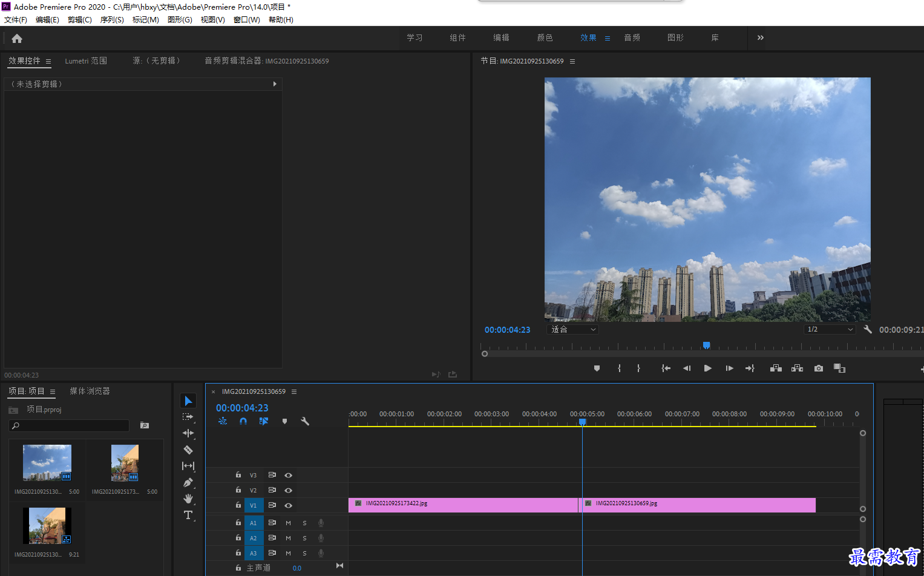Switch to Lumetri 范围 tab
924x576 pixels.
click(x=86, y=61)
